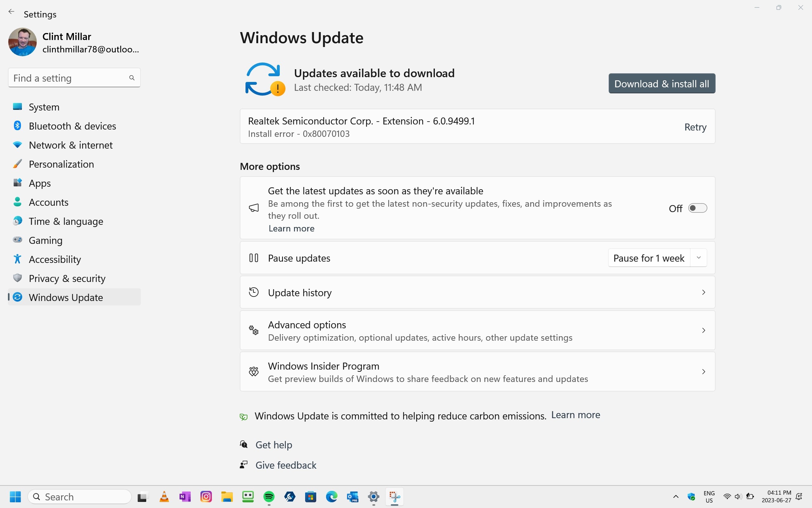The image size is (812, 508).
Task: Click Pause for 1 week button
Action: point(649,258)
